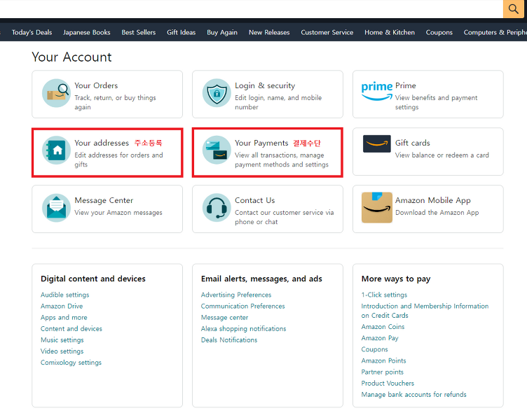Screen dimensions: 527x420
Task: Click Amazon Pay link
Action: tap(380, 338)
